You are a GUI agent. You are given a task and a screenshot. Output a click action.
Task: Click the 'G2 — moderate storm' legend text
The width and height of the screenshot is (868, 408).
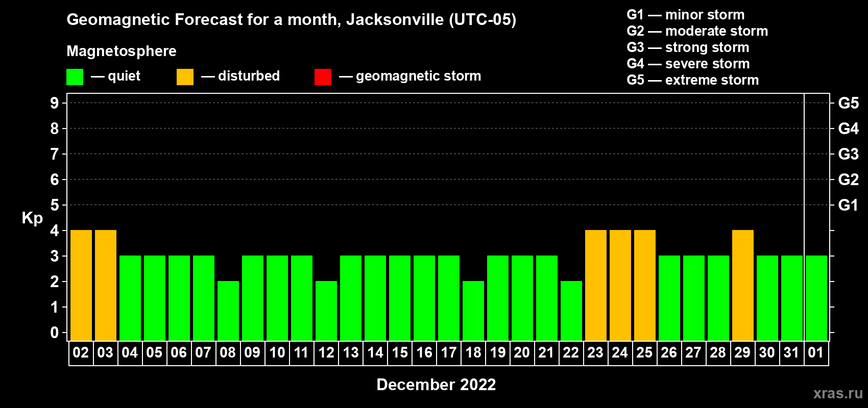tap(697, 31)
